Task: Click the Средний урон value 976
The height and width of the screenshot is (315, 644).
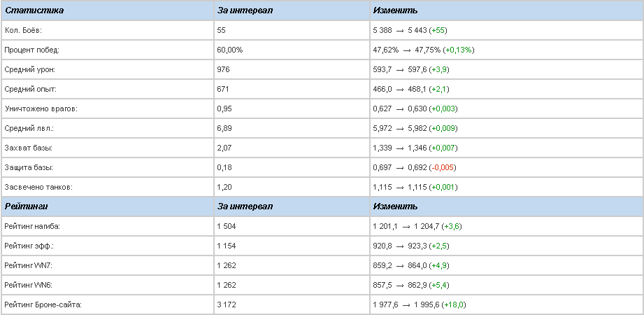Action: click(224, 69)
